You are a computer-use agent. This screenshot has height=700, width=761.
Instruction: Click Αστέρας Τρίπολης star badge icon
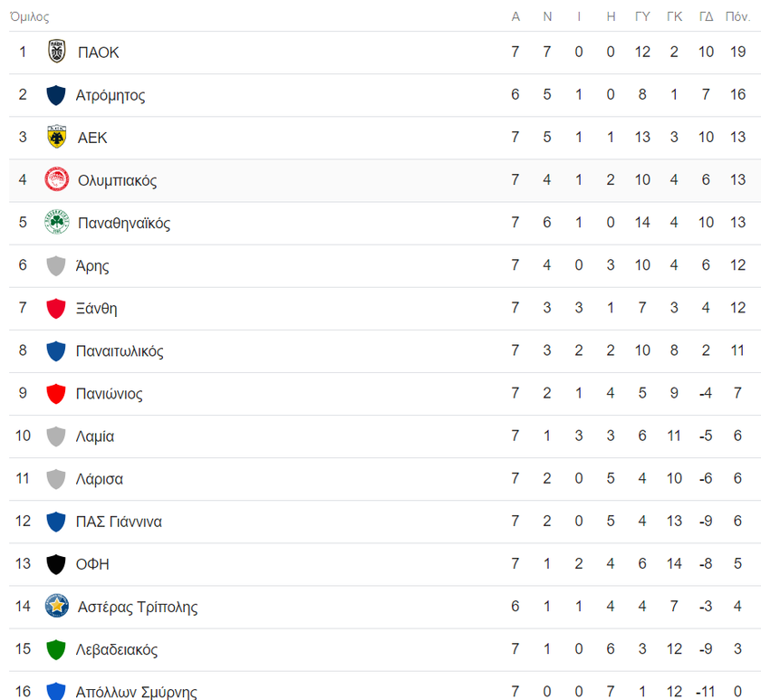tap(57, 606)
